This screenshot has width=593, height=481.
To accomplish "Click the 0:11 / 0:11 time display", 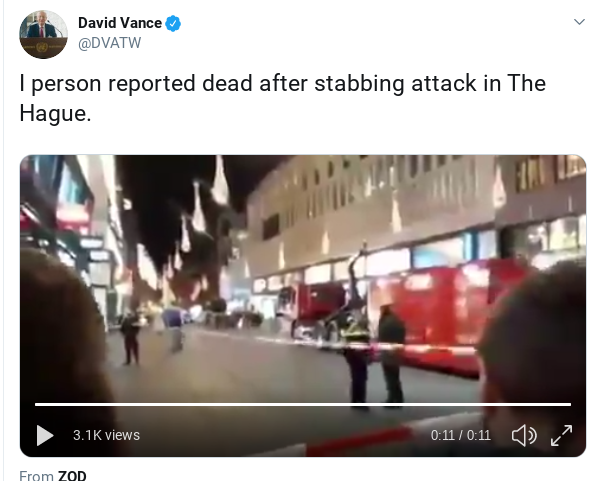I will click(461, 435).
